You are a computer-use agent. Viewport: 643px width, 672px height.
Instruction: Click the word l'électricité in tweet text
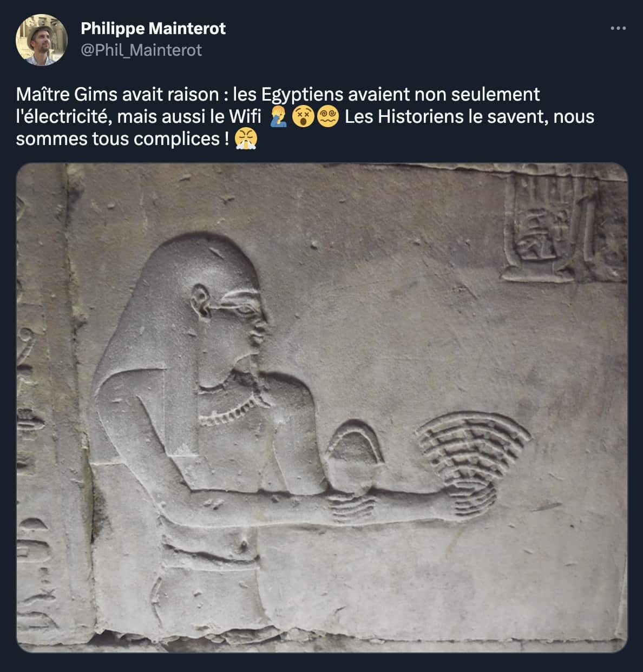pos(63,116)
